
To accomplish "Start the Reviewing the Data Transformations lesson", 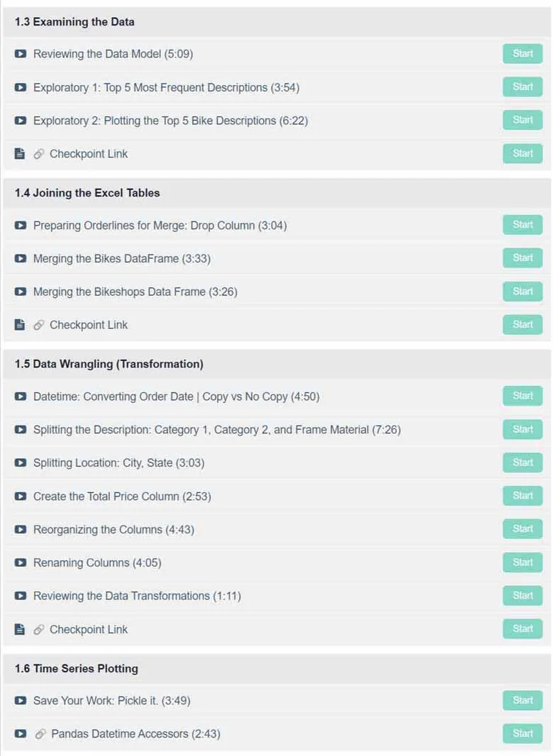I will 523,596.
